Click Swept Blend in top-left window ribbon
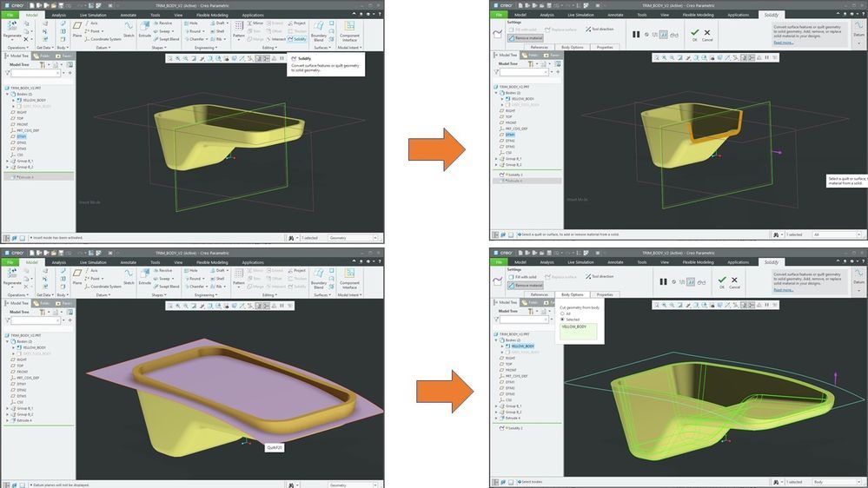The width and height of the screenshot is (868, 488). pos(167,39)
